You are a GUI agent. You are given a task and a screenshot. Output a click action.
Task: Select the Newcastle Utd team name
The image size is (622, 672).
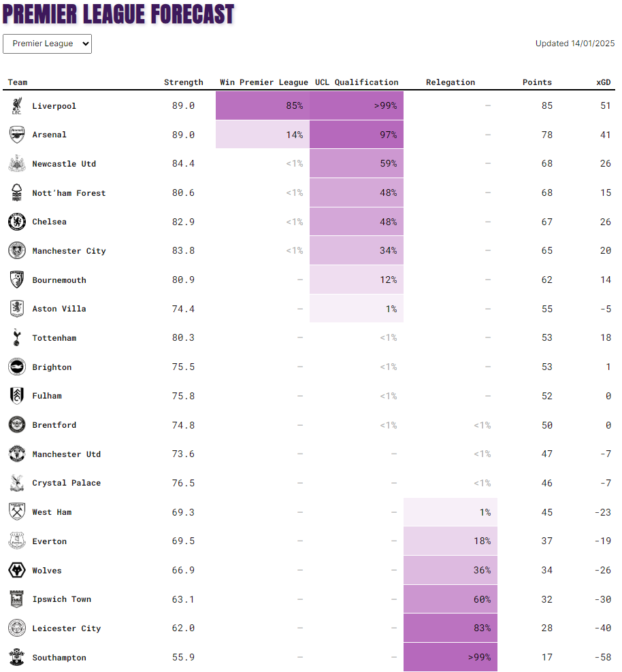point(64,164)
